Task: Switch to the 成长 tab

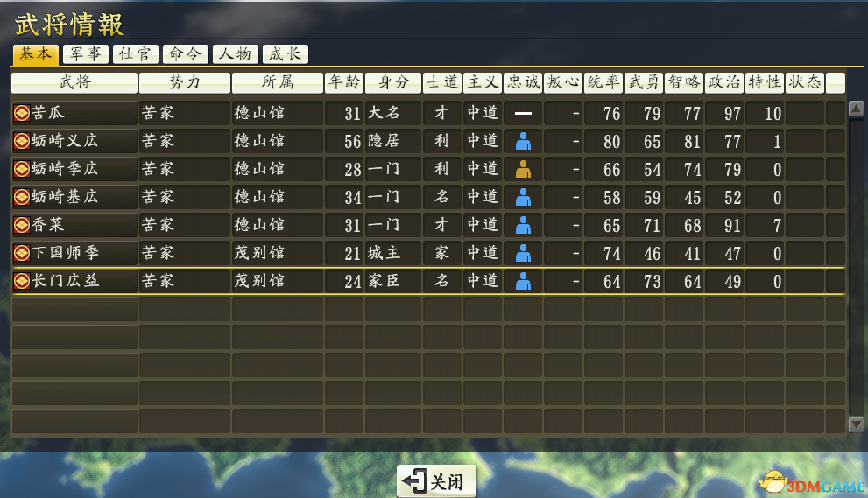Action: click(285, 54)
